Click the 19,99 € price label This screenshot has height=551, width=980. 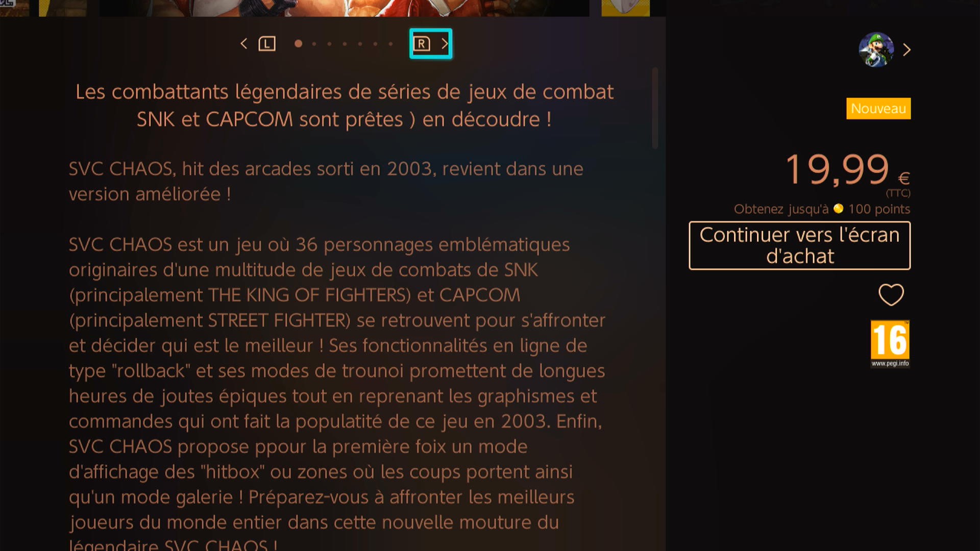[x=847, y=170]
